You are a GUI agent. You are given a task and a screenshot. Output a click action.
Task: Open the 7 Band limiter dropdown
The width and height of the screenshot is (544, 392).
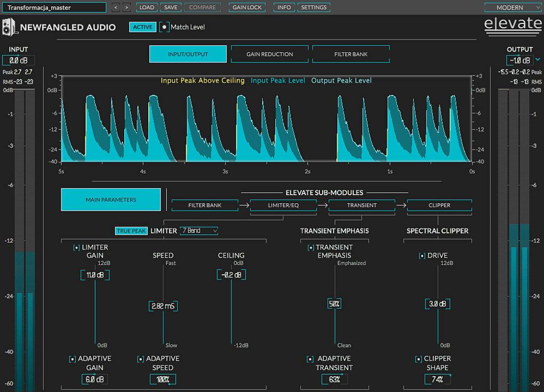(x=199, y=231)
